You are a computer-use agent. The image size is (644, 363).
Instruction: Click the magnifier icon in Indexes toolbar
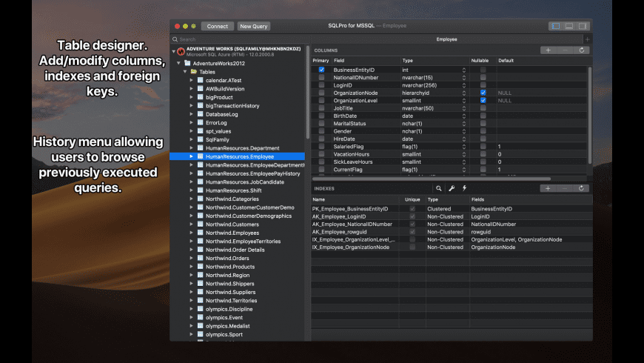(438, 189)
